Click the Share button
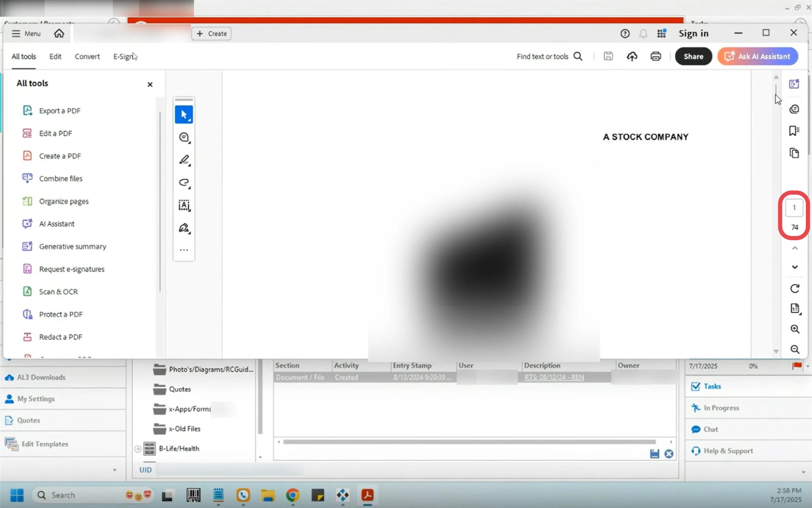Viewport: 812px width, 508px height. (x=693, y=56)
